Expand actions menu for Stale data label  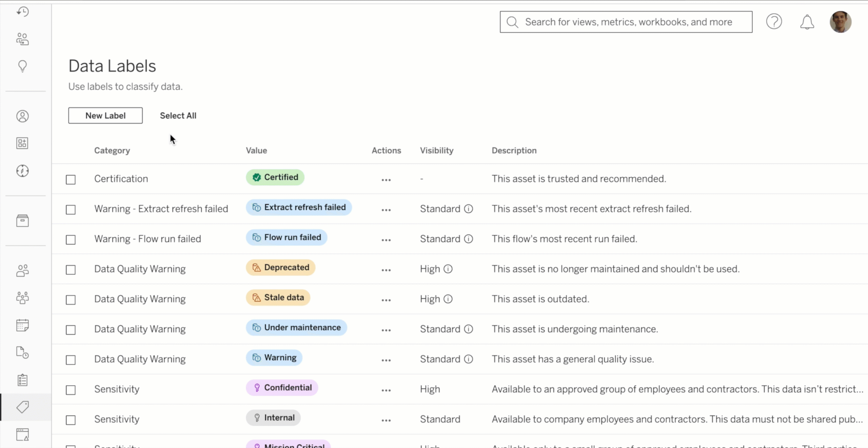[386, 299]
